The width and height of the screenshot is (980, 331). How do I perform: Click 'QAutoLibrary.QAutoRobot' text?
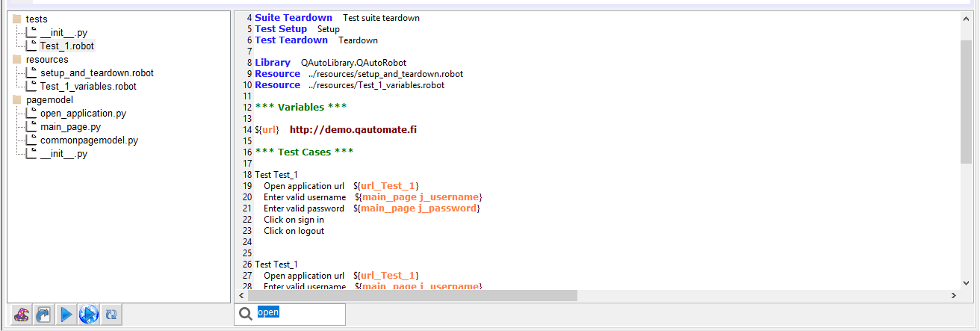point(353,63)
